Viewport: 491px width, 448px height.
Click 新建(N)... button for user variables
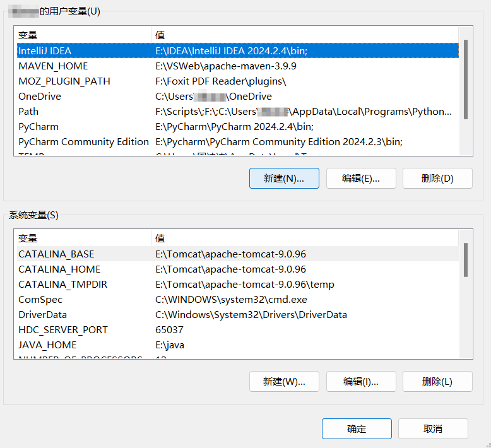pos(284,178)
